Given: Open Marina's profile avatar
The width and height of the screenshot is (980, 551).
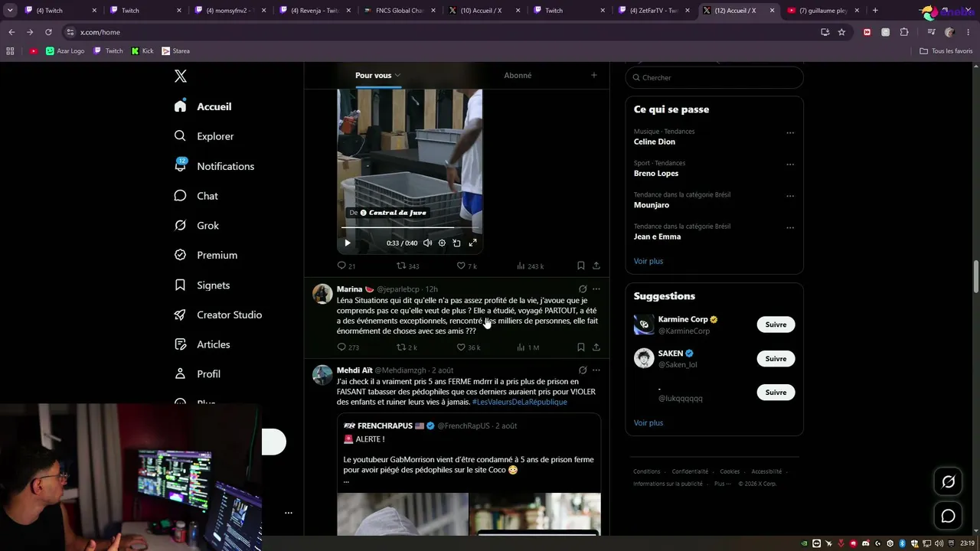Looking at the screenshot, I should pos(322,294).
